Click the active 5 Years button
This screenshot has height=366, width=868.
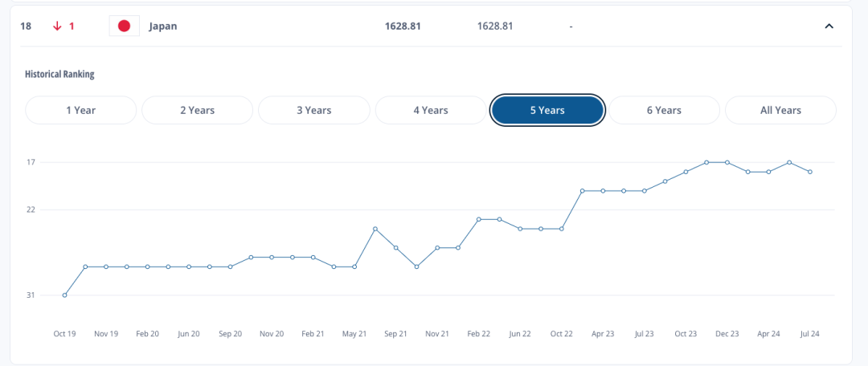(x=547, y=110)
